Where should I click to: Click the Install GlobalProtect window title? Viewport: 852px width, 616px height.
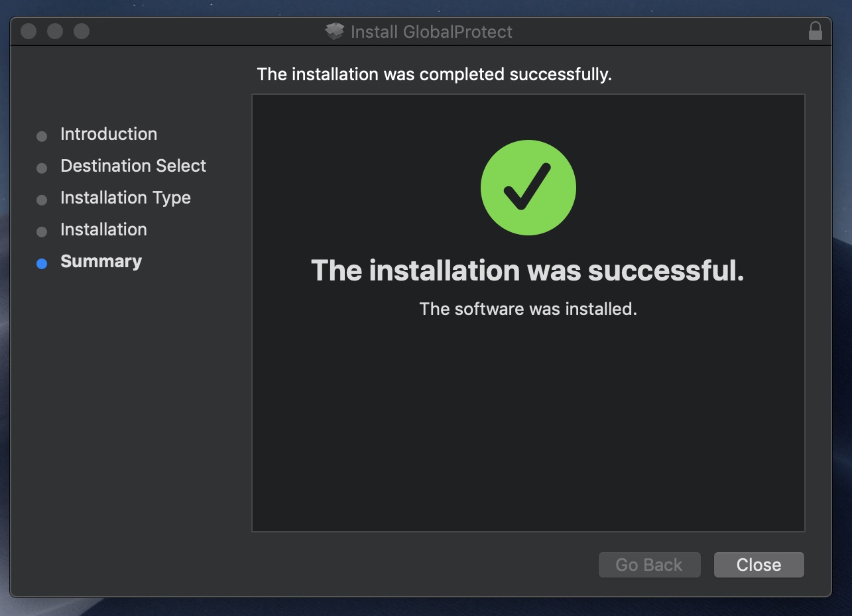[432, 32]
